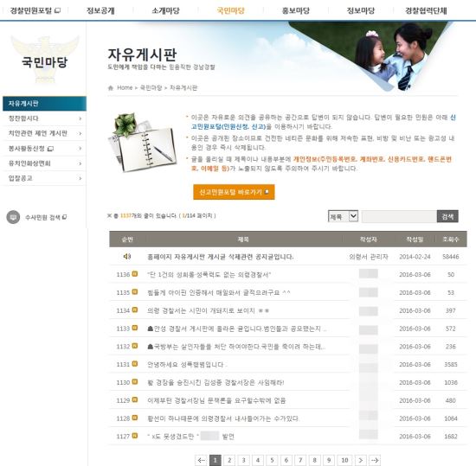Click the orange new-post icon beside 1136
The width and height of the screenshot is (476, 466).
click(x=135, y=274)
